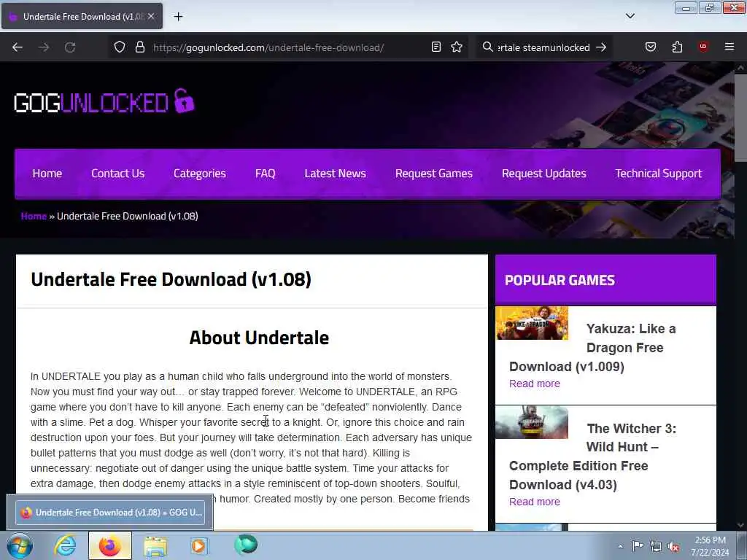747x560 pixels.
Task: Launch Internet Explorer from taskbar
Action: click(65, 545)
